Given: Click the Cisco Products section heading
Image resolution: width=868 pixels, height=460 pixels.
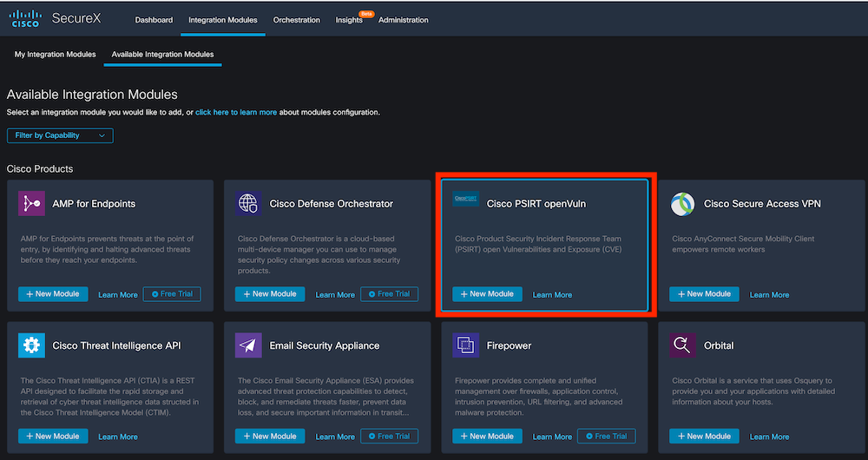Looking at the screenshot, I should pyautogui.click(x=40, y=169).
